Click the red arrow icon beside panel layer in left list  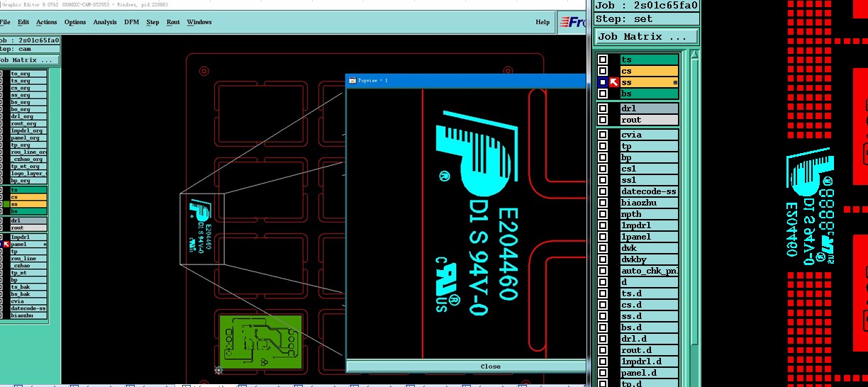pyautogui.click(x=6, y=244)
